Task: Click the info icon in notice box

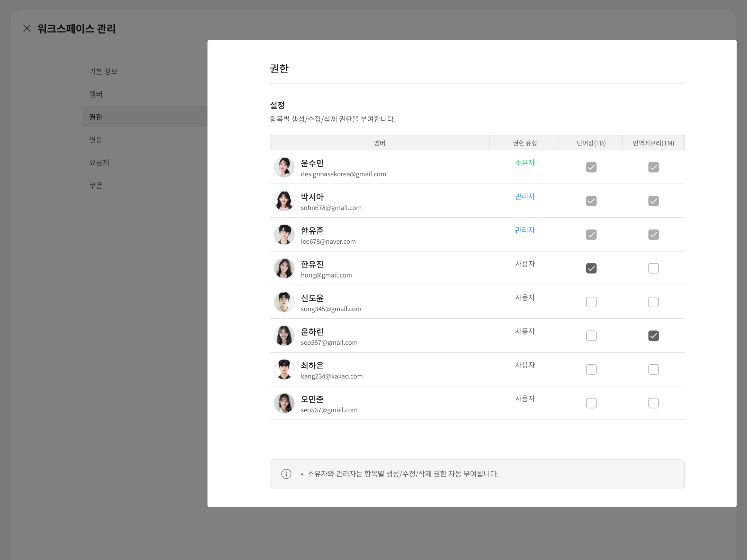Action: [x=286, y=474]
